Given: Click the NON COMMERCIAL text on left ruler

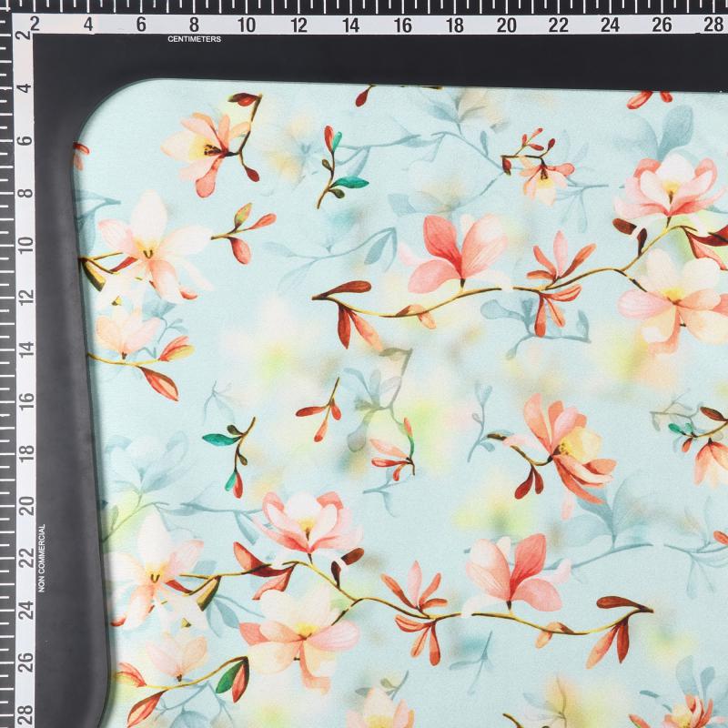Looking at the screenshot, I should click(x=41, y=557).
